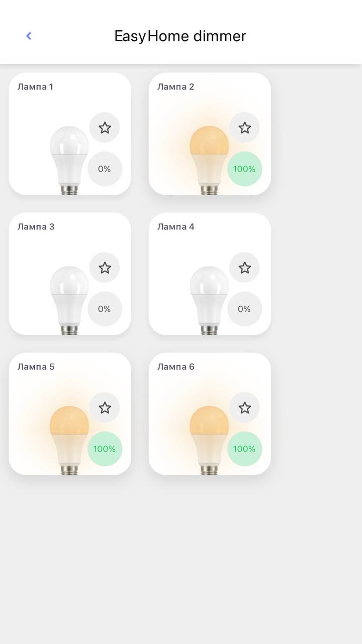Viewport: 362px width, 644px height.
Task: Favorite Лампа 1 with its star icon
Action: [x=105, y=128]
